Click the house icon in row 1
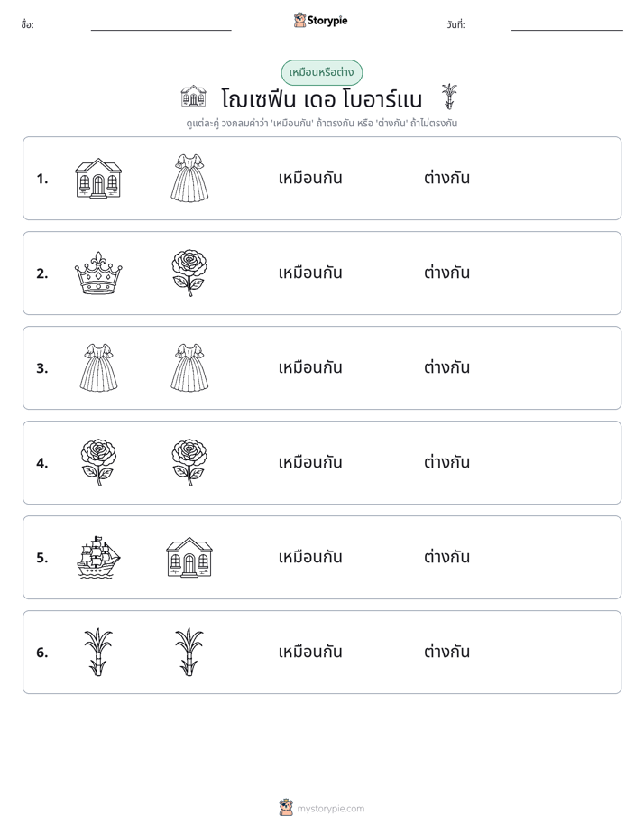This screenshot has width=644, height=834. point(98,178)
